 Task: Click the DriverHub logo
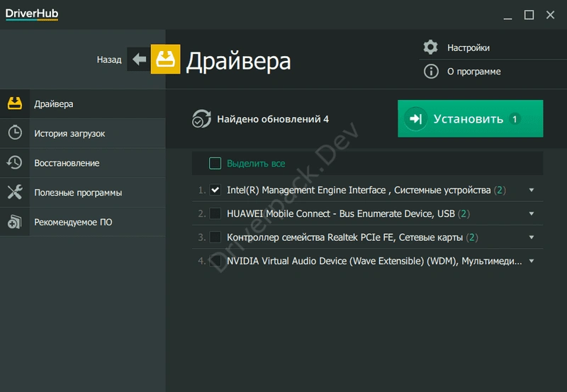click(32, 14)
